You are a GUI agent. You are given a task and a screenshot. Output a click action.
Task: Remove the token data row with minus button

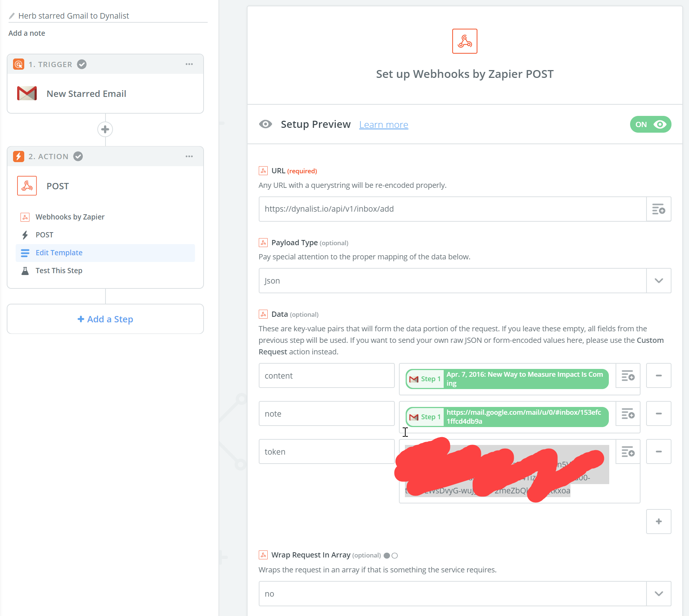coord(658,452)
